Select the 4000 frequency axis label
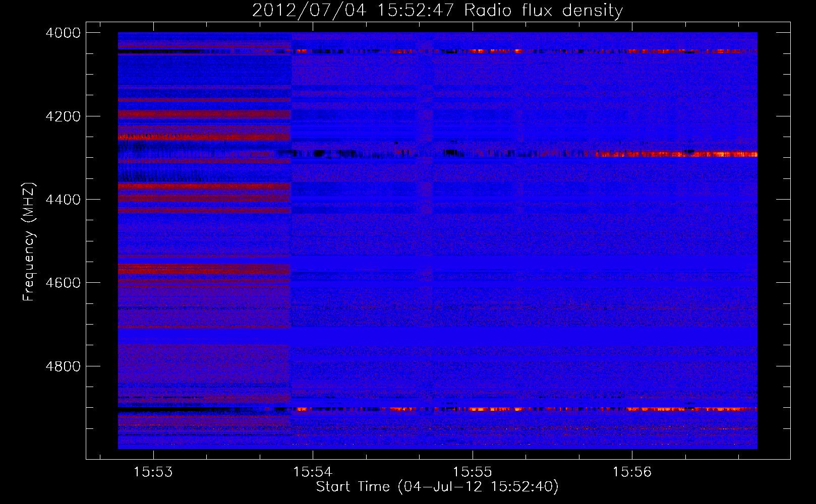 click(63, 33)
